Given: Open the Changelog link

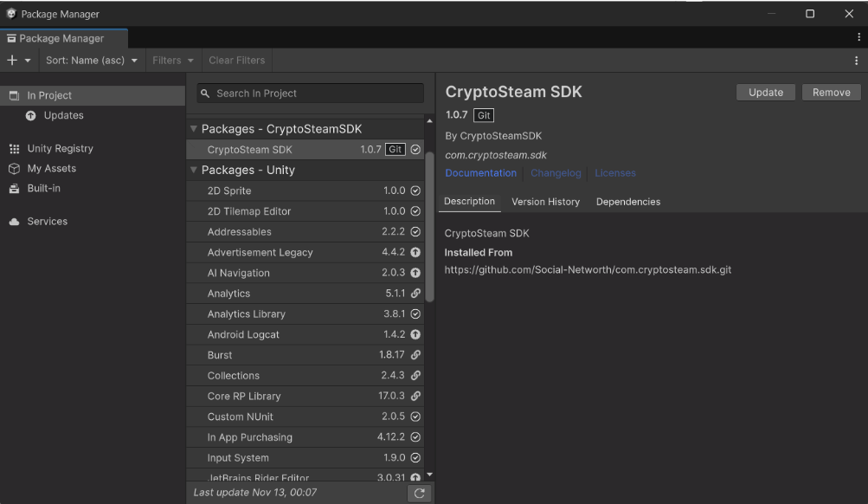Looking at the screenshot, I should click(556, 173).
